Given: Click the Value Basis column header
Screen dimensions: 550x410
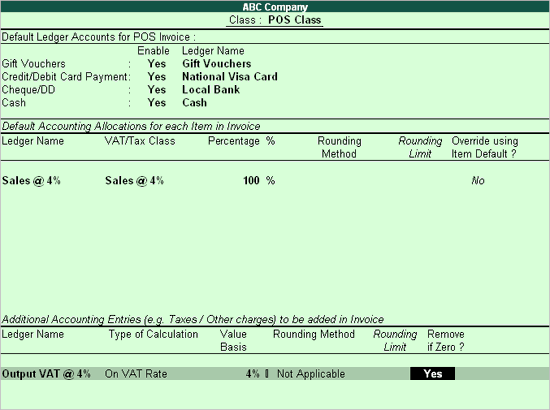Looking at the screenshot, I should [x=233, y=340].
